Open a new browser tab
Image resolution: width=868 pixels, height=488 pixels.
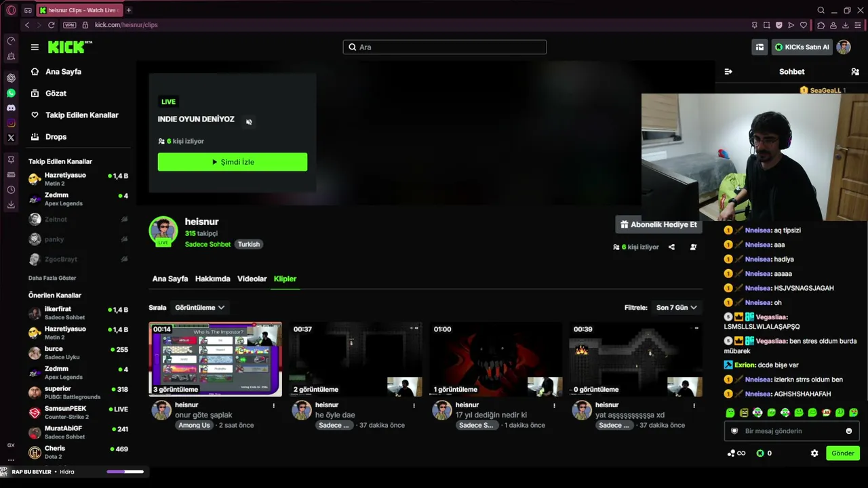tap(129, 10)
